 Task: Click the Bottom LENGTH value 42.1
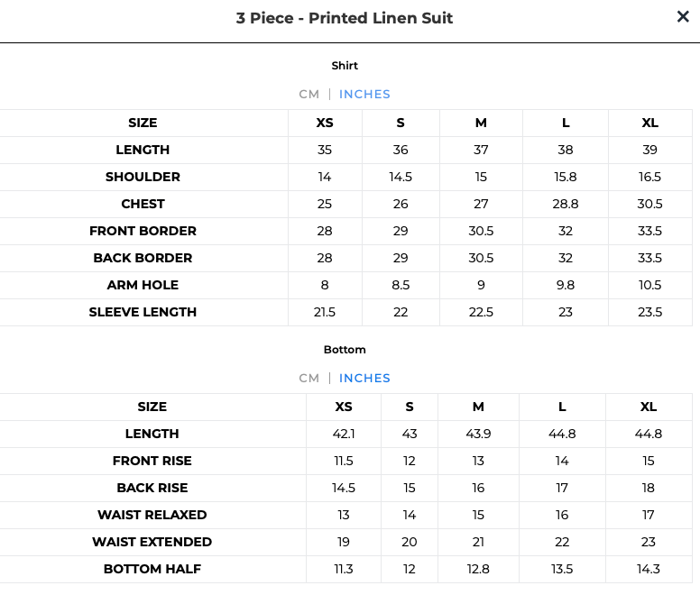(x=344, y=434)
